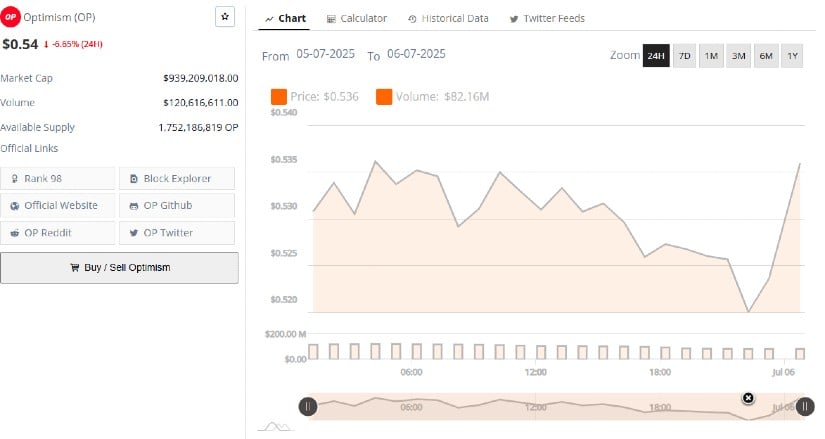Select the 1M zoom range

[711, 56]
